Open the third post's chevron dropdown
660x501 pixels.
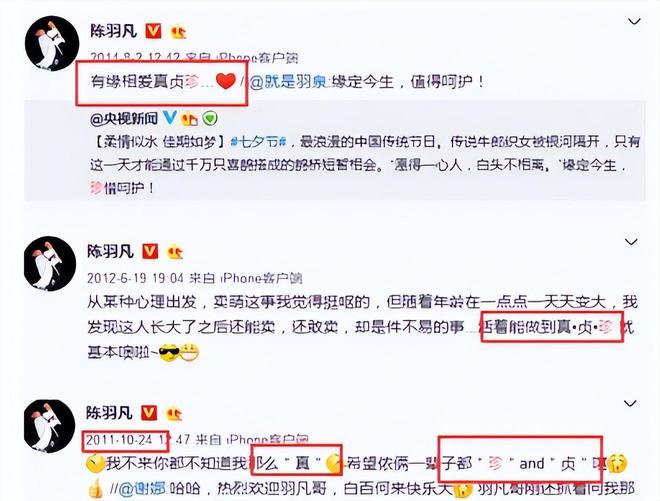pyautogui.click(x=630, y=403)
